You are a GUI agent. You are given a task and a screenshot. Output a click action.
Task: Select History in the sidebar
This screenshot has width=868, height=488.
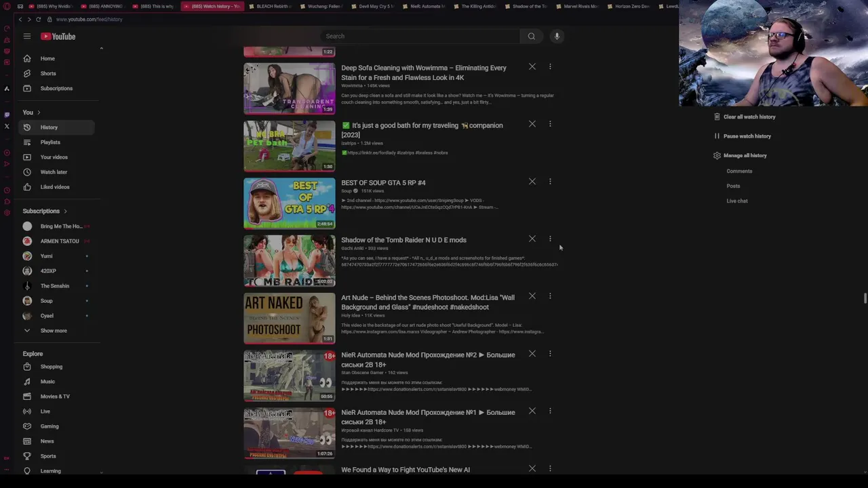(58, 127)
